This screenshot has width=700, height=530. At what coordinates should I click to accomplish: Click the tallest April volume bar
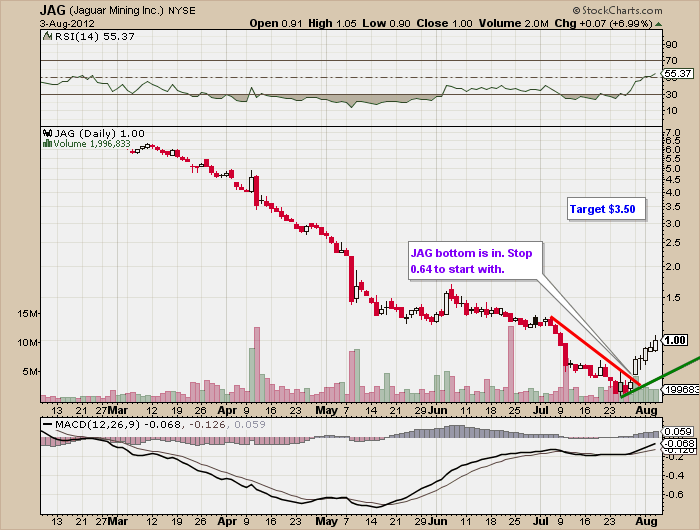coord(257,364)
